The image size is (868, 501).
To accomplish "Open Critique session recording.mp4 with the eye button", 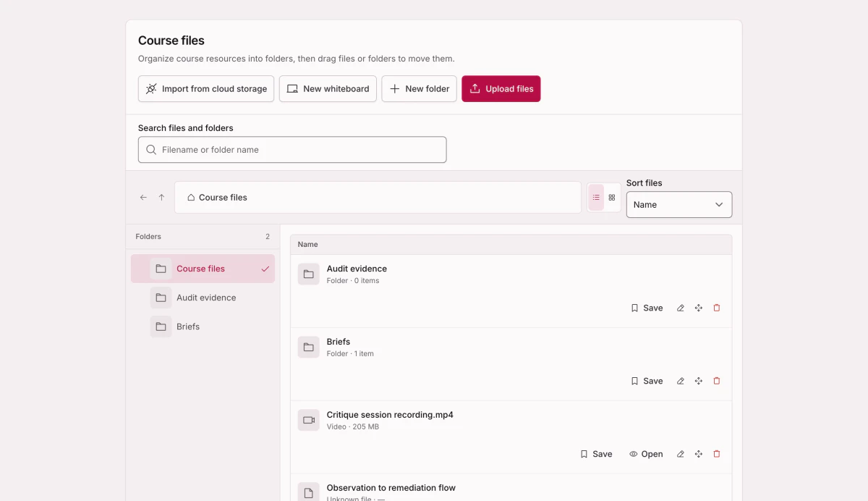I will 646,454.
